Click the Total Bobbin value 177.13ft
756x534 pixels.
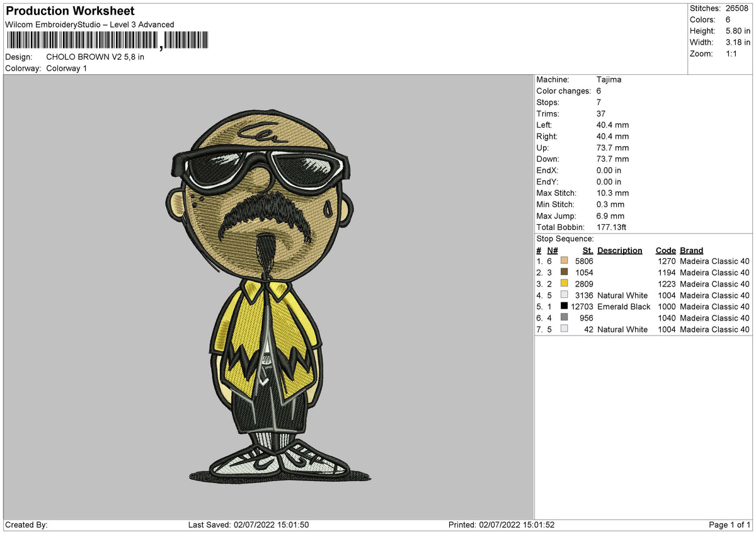[x=610, y=227]
